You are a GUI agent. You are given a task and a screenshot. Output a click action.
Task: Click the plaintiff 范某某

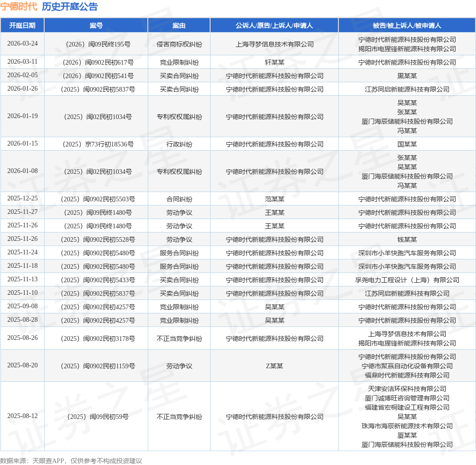(274, 199)
